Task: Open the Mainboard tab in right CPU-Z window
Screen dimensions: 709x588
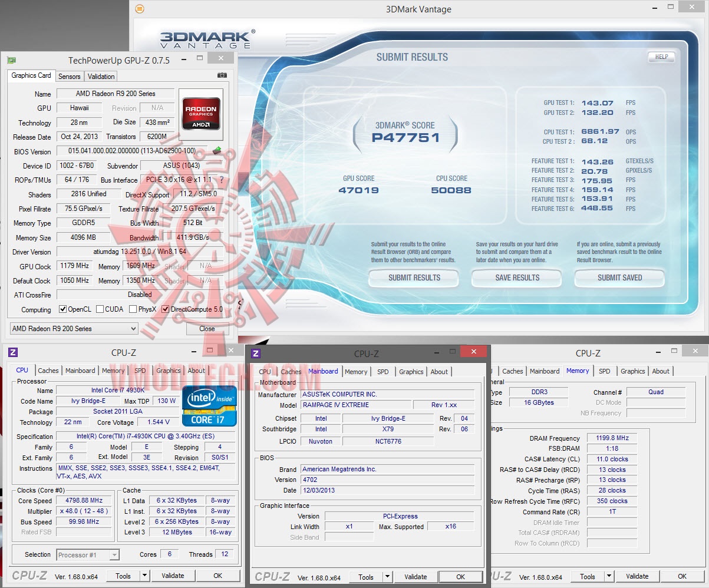Action: pyautogui.click(x=545, y=371)
